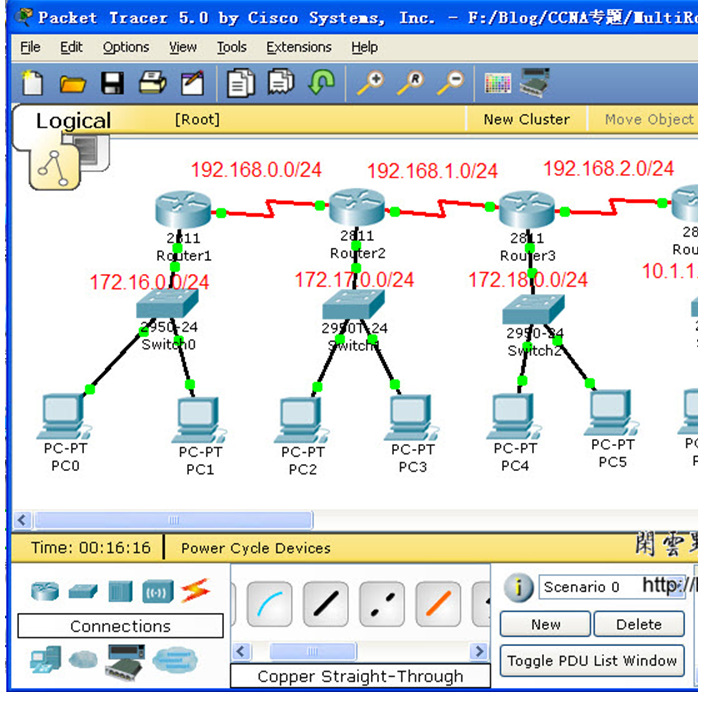717x705 pixels.
Task: Click the PC0 computer icon
Action: pos(64,417)
